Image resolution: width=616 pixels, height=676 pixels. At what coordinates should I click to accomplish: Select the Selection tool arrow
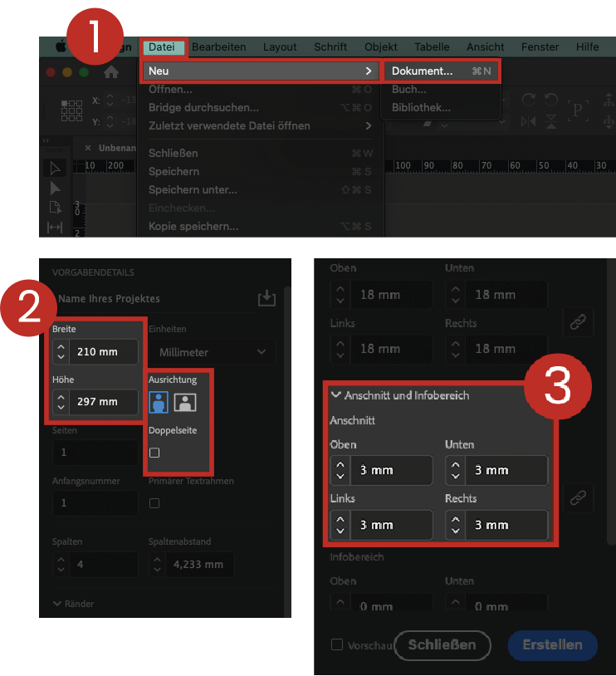tap(55, 168)
